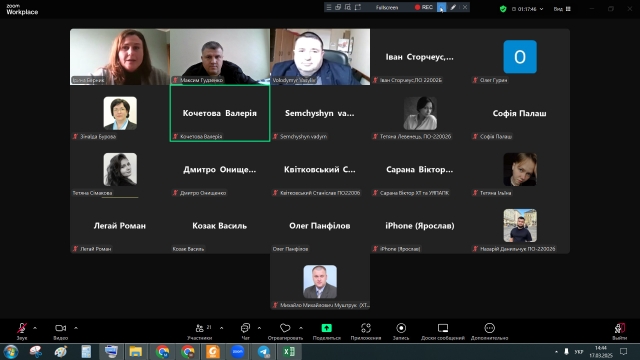Click Михайло Михайлович Муштрук profile photo
This screenshot has height=360, width=640.
320,282
